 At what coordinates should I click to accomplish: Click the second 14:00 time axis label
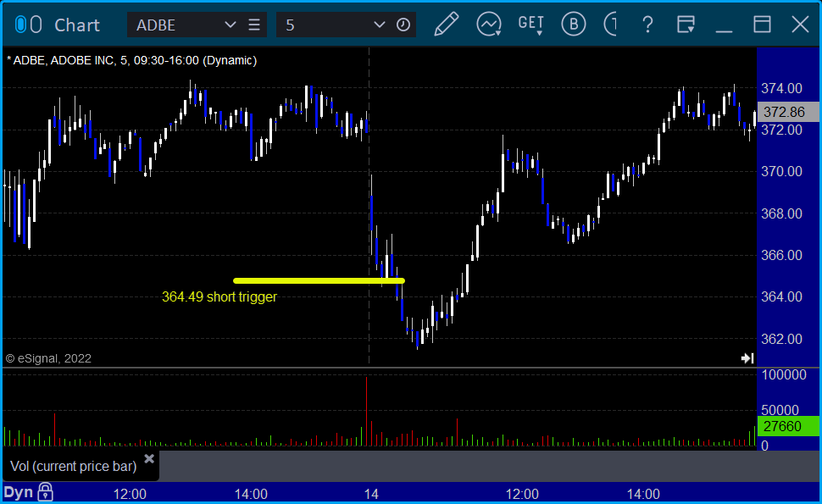pyautogui.click(x=644, y=494)
